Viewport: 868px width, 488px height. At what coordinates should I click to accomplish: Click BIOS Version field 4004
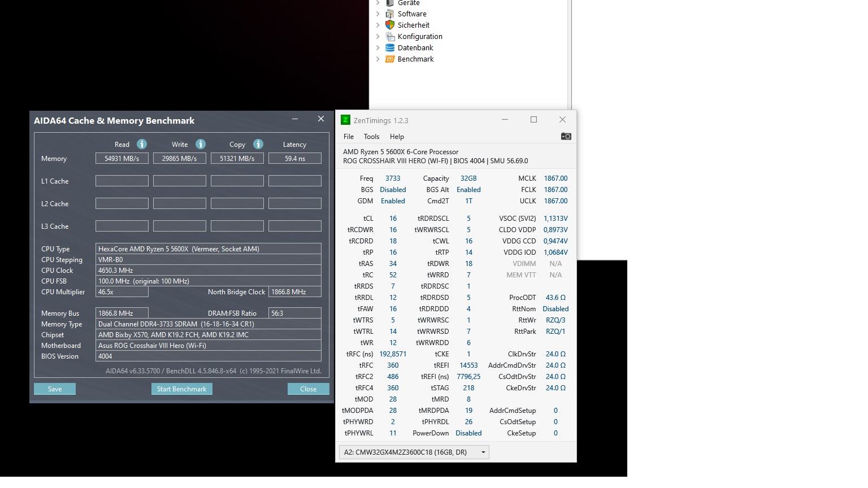[209, 356]
